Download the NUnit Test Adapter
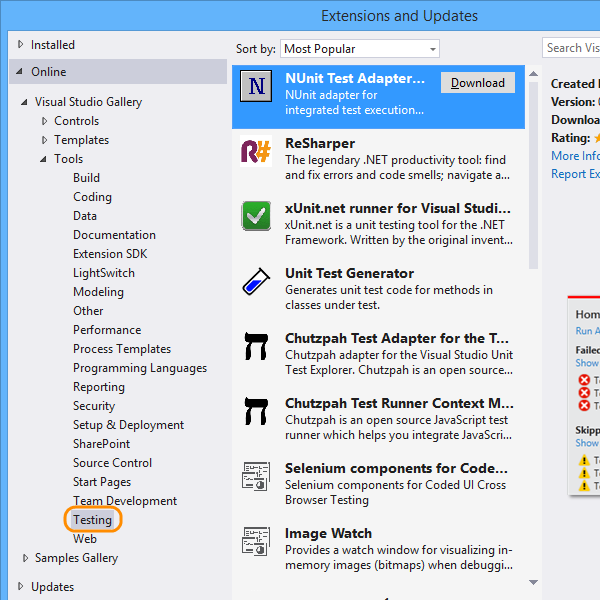 (477, 83)
